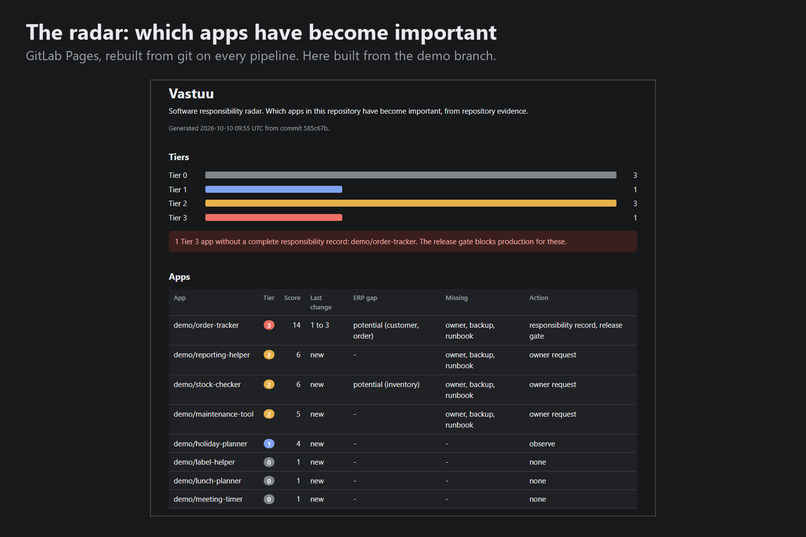This screenshot has height=537, width=806.
Task: Select the demo/maintenance-tool app name
Action: pos(213,414)
